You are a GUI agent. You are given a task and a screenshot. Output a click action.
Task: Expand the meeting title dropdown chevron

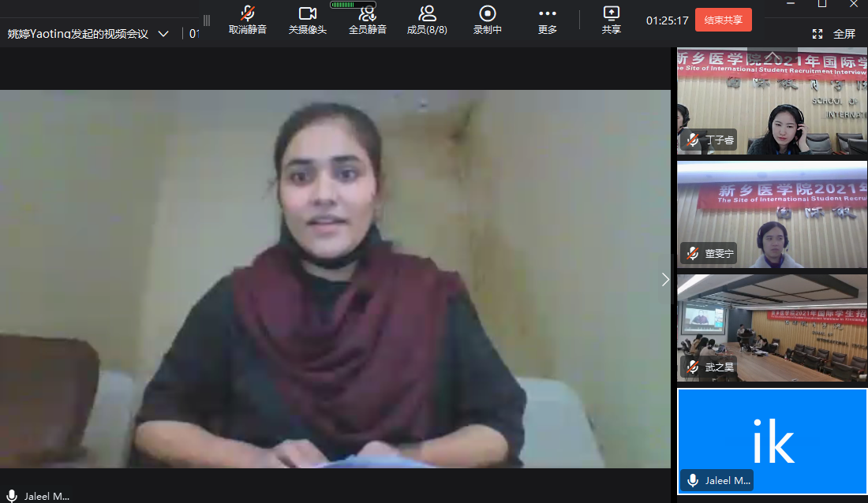point(163,34)
